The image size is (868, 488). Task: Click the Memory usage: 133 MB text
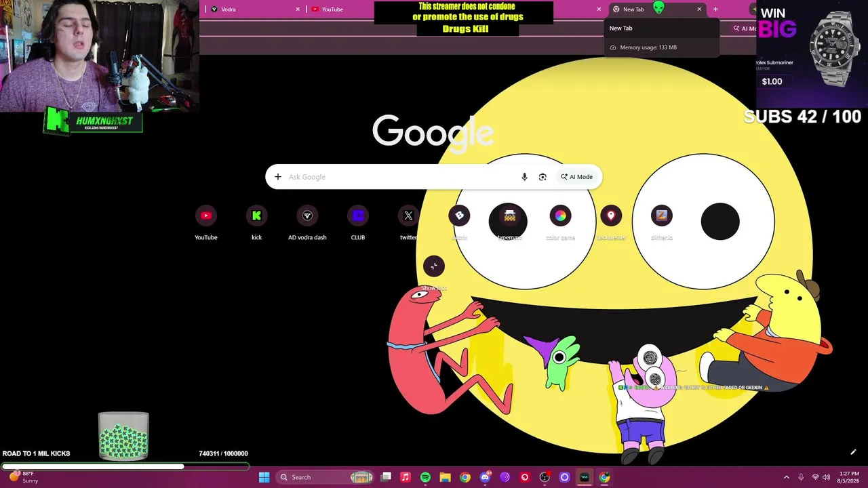pyautogui.click(x=648, y=47)
